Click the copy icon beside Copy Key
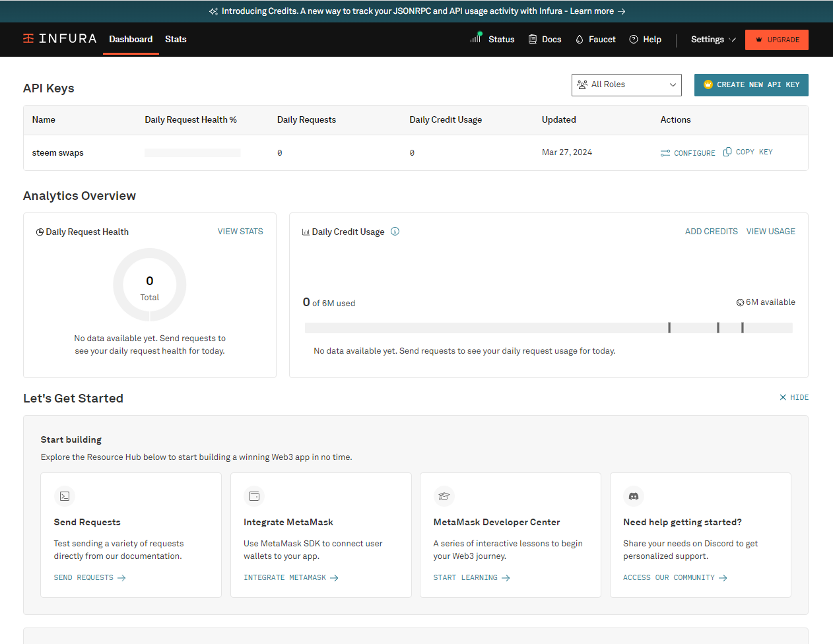Screen dimensions: 833x644 click(727, 152)
